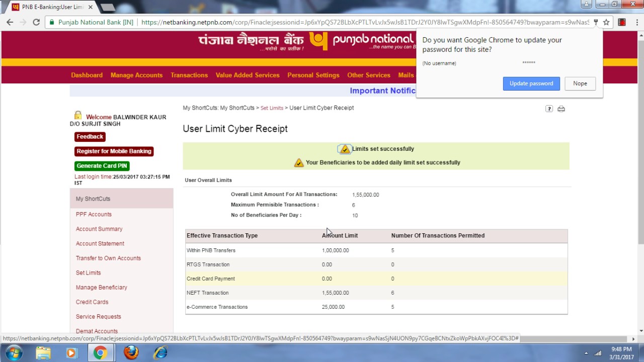
Task: Click the Windows Start orb
Action: point(14,353)
